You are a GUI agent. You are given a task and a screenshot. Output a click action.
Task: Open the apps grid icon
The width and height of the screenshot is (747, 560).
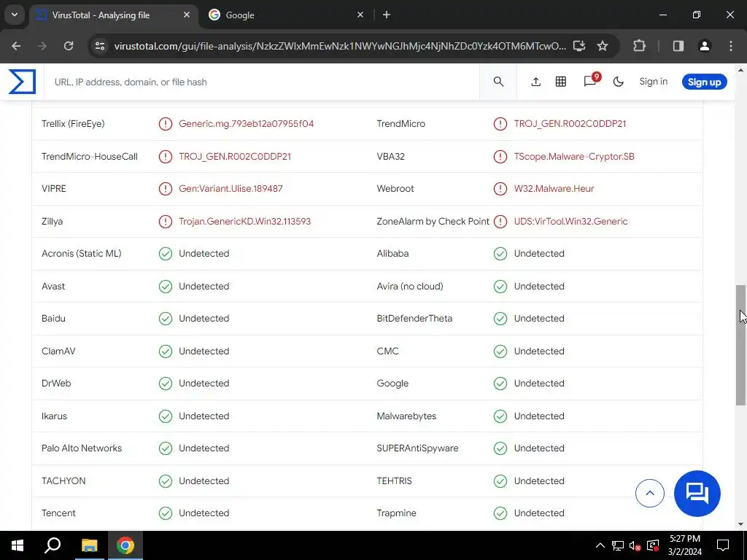point(561,82)
